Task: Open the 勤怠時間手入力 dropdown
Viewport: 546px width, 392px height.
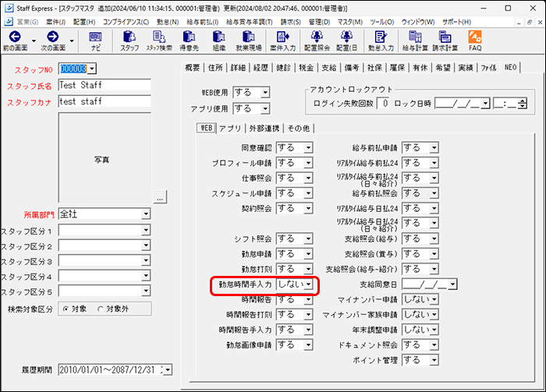Action: coord(309,284)
